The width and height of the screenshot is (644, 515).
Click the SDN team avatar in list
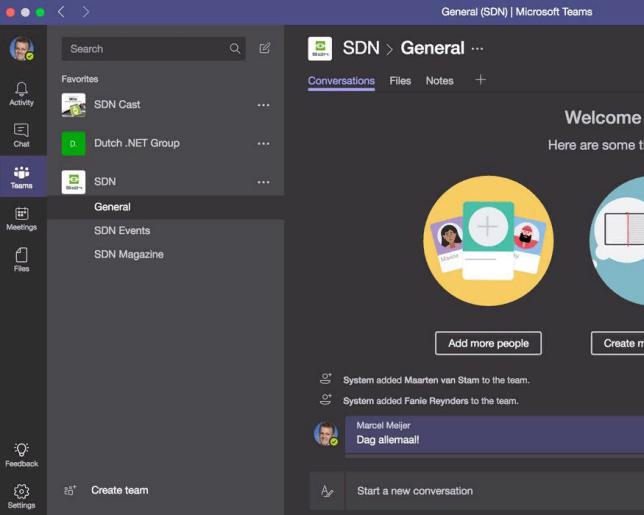pos(74,182)
